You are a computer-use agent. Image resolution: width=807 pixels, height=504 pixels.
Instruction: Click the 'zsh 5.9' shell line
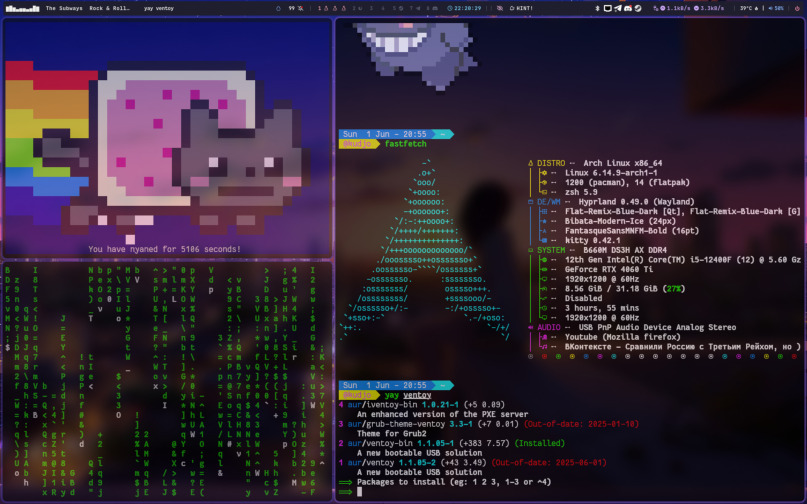[581, 192]
